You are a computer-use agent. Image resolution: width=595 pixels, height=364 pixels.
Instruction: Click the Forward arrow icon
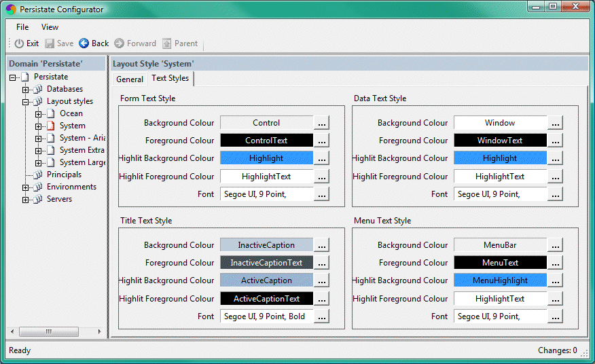point(119,43)
